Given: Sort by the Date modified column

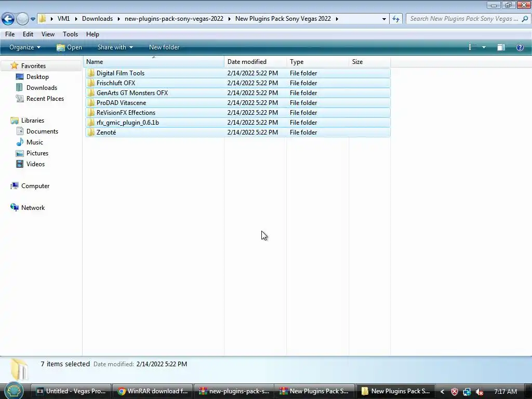Looking at the screenshot, I should [x=255, y=62].
